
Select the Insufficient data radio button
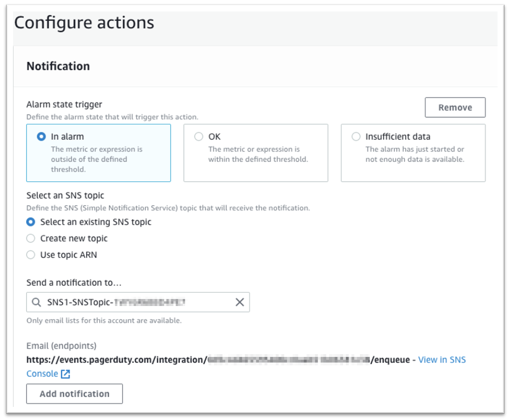[x=356, y=136]
